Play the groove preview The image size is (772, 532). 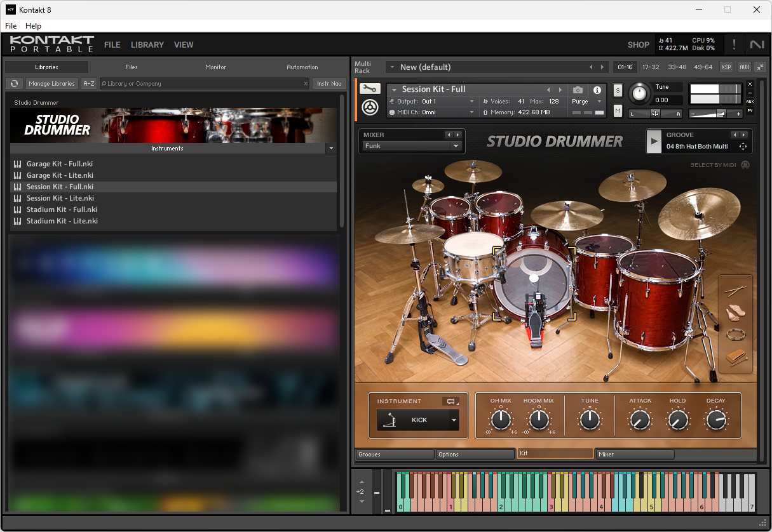click(654, 141)
